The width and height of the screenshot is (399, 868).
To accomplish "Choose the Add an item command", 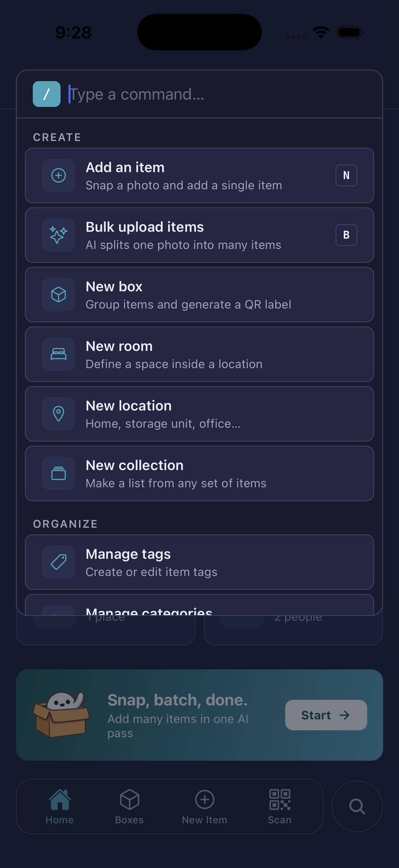I will click(199, 175).
